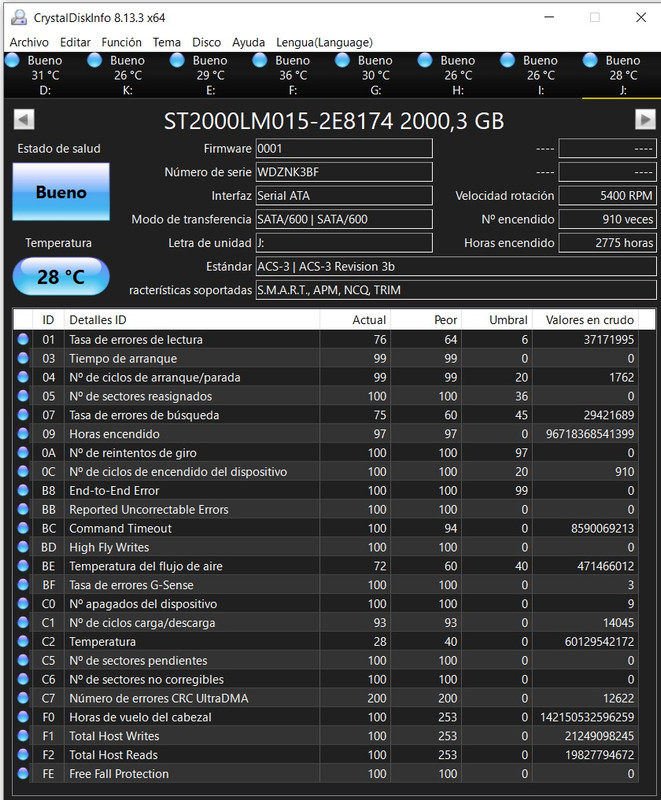Switch to disk G: at 30 °C
Screen dimensions: 661x800
(375, 75)
